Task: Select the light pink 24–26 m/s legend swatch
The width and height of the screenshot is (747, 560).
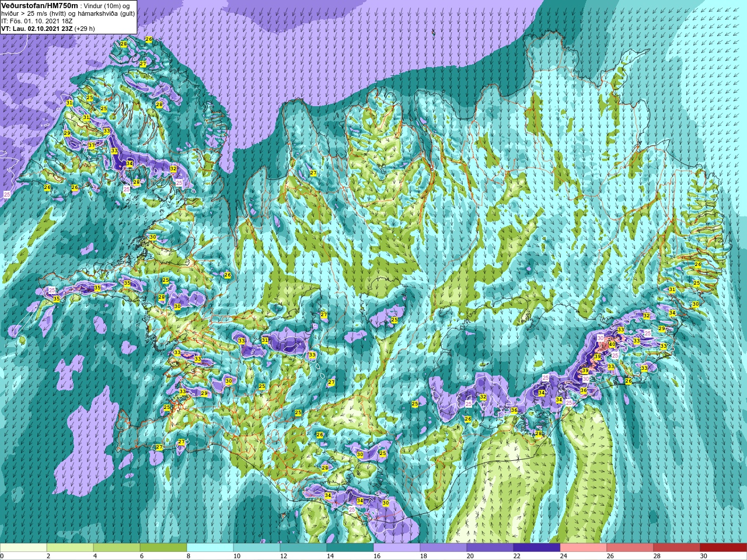Action: 584,548
